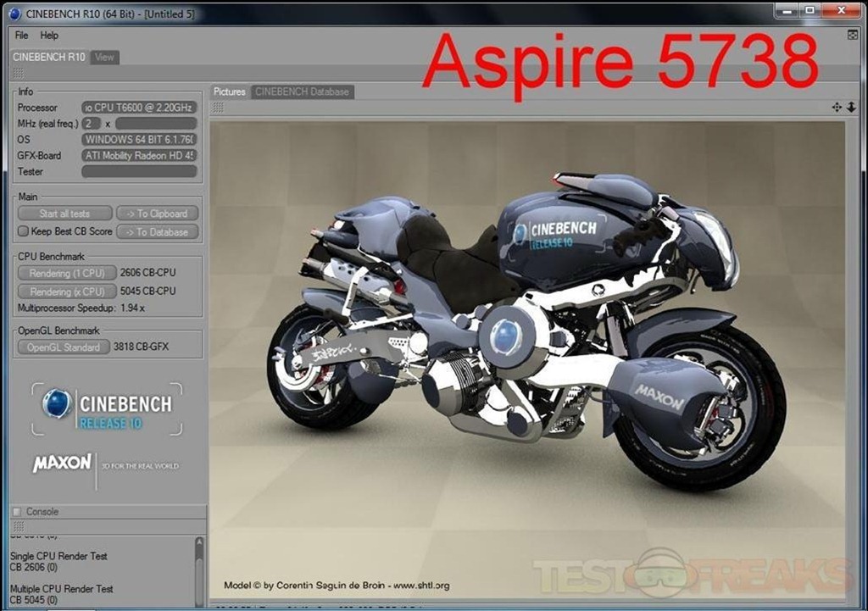The image size is (868, 611).
Task: Click the CINEBENCH app icon in title bar
Action: [x=14, y=13]
